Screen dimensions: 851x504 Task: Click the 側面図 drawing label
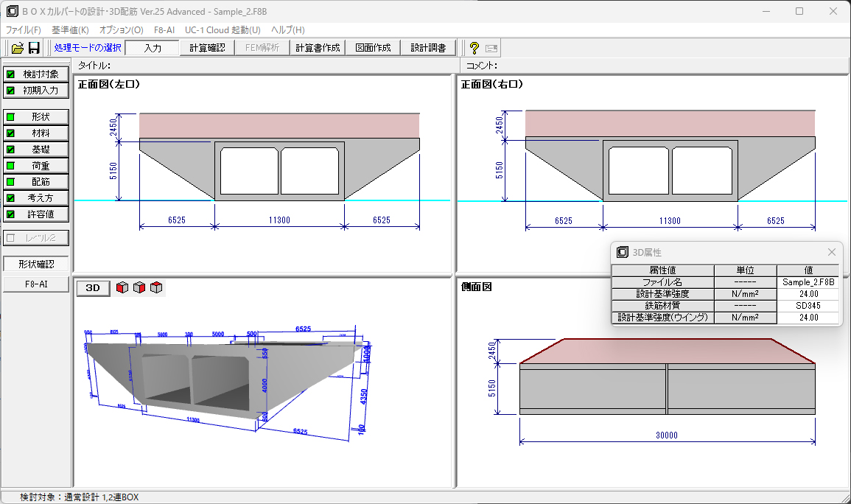(x=477, y=287)
